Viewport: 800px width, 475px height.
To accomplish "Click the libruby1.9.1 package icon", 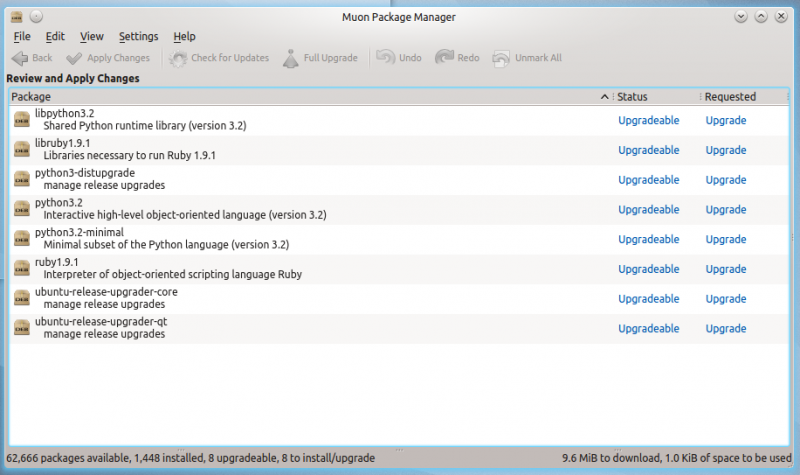I will 21,149.
